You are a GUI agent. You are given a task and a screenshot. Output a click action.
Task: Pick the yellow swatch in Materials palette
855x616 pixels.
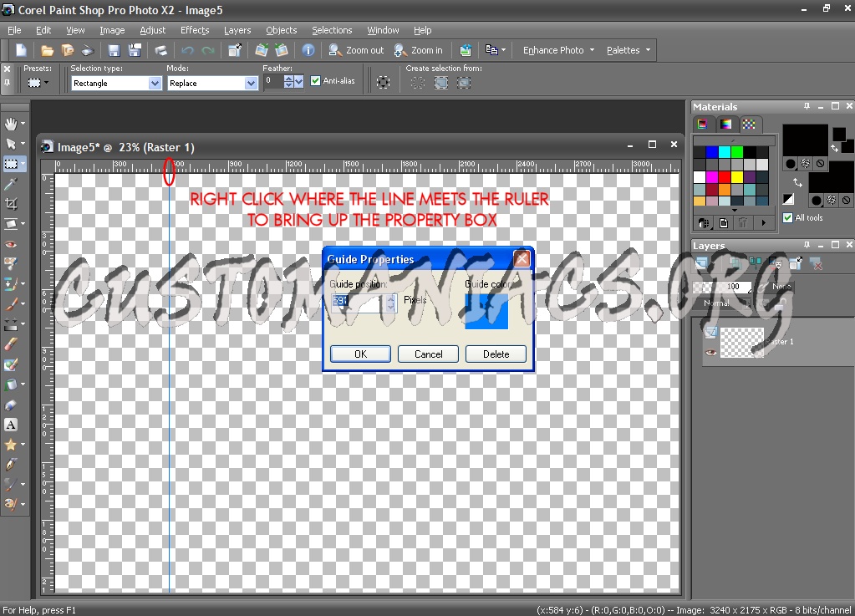736,177
